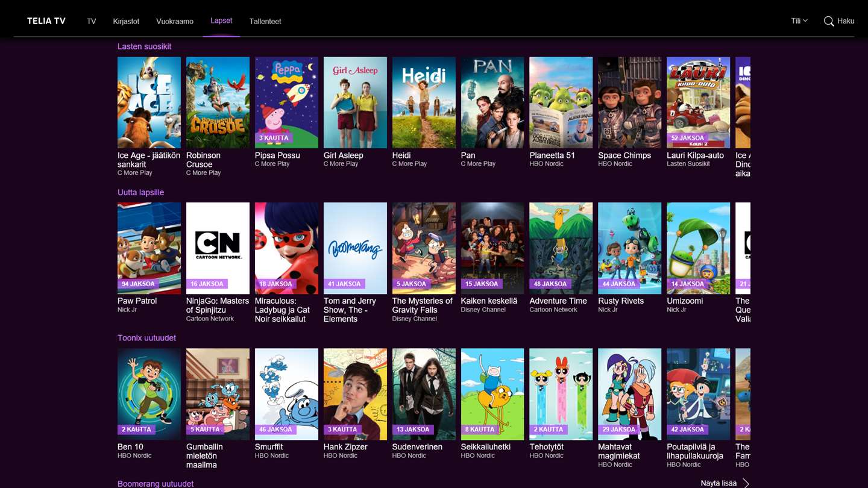
Task: Click the Space Chimps title text
Action: click(x=624, y=155)
